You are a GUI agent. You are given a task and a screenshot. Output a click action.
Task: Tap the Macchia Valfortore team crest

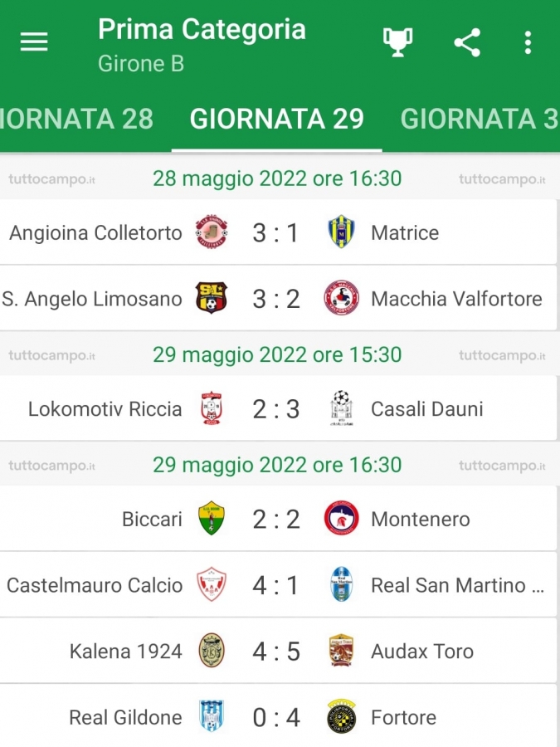(x=342, y=298)
